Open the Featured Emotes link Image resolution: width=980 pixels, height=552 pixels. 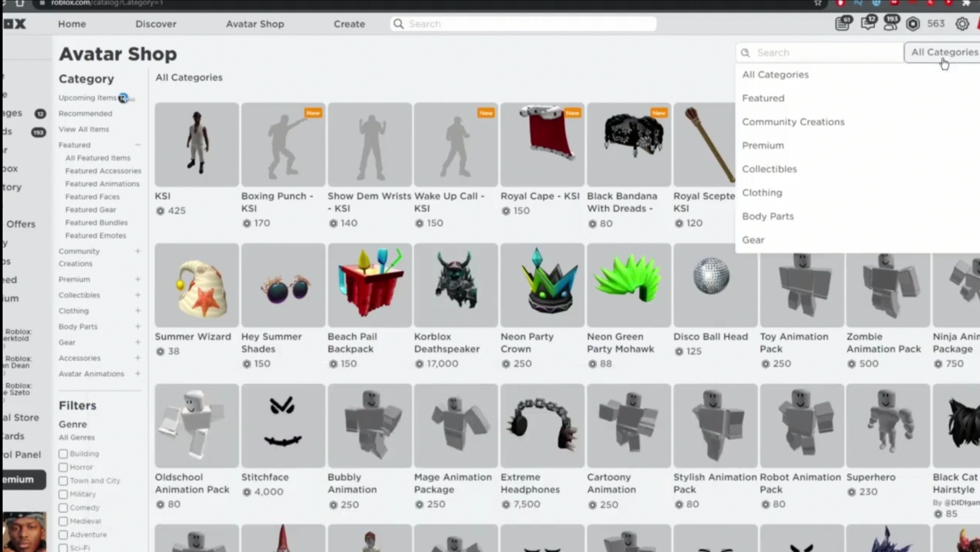96,235
